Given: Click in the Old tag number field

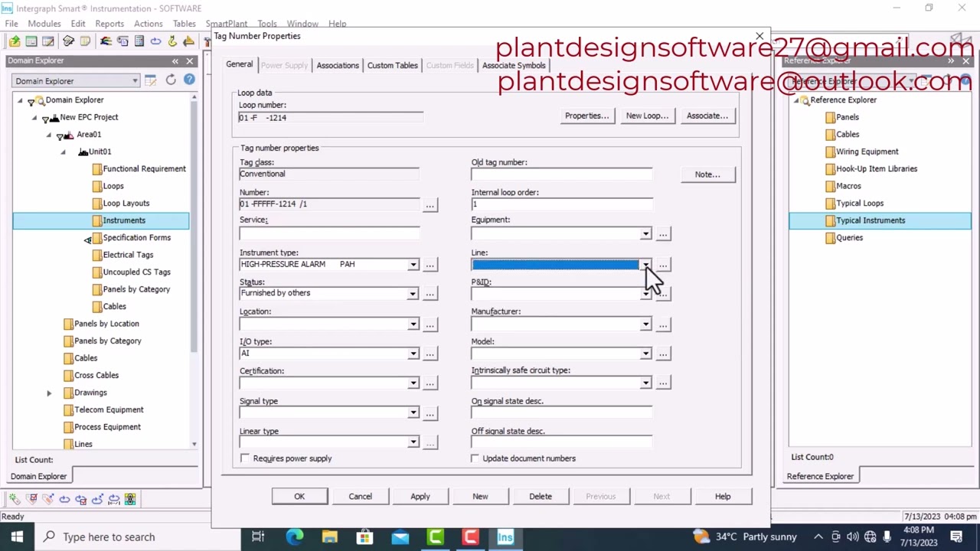Looking at the screenshot, I should click(561, 174).
